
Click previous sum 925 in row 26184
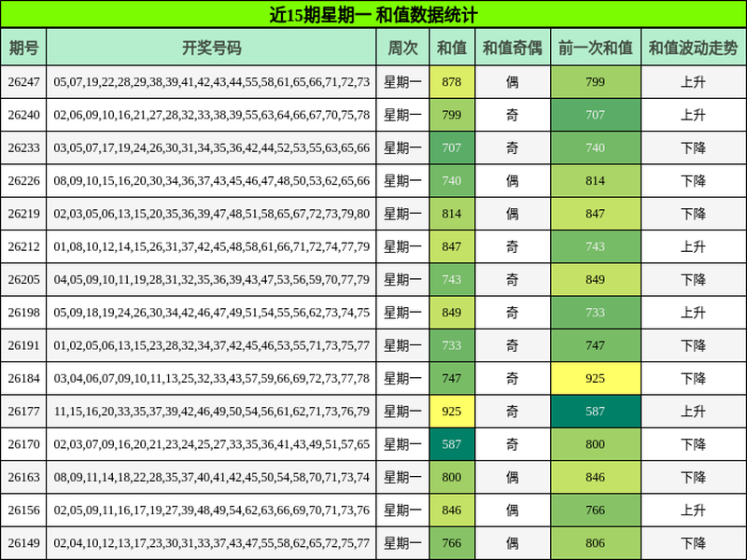coord(596,378)
